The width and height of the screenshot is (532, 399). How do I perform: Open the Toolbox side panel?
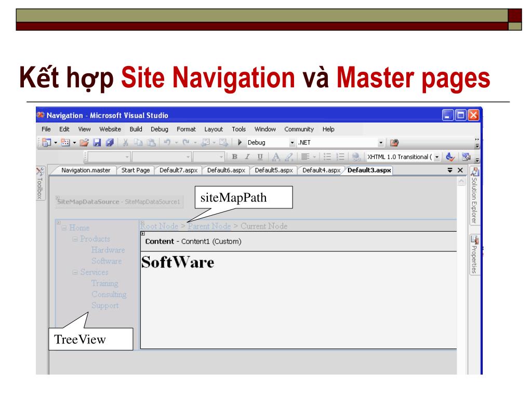coord(40,183)
